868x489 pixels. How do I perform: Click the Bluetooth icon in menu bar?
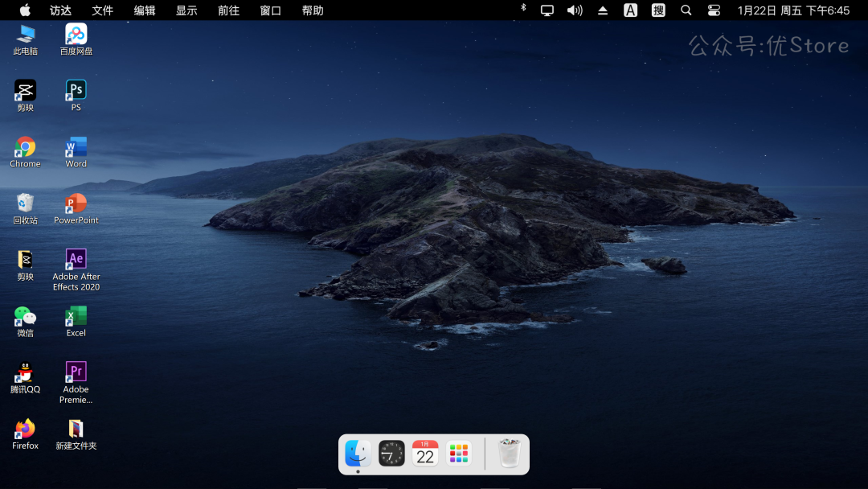tap(523, 8)
